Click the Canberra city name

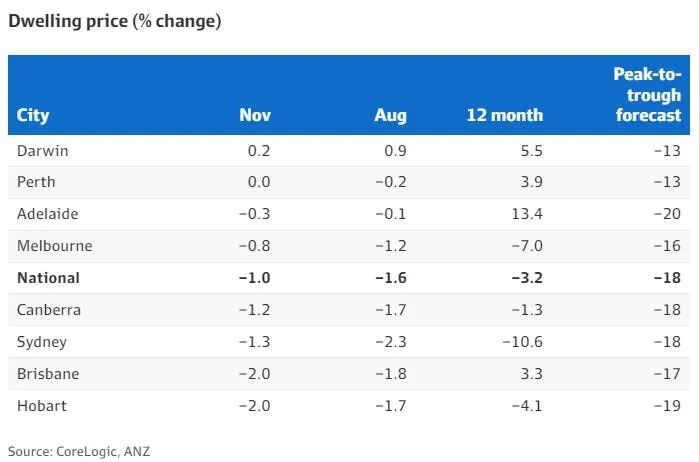point(49,310)
